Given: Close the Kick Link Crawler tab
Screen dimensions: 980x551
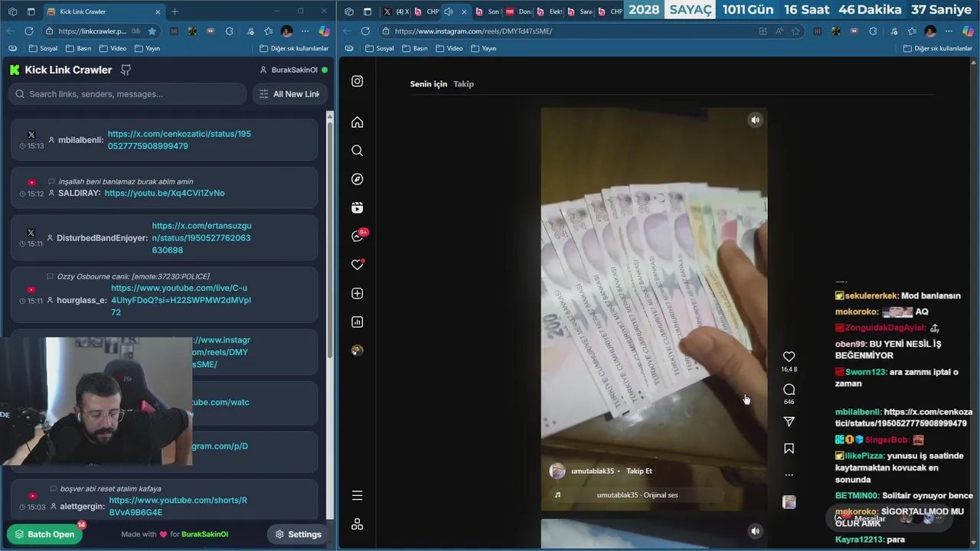Looking at the screenshot, I should (158, 11).
